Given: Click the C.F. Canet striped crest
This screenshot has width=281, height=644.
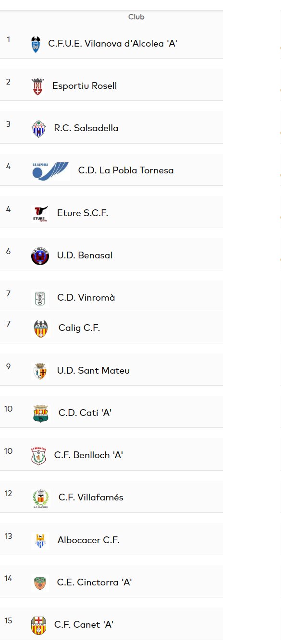Looking at the screenshot, I should point(38,625).
